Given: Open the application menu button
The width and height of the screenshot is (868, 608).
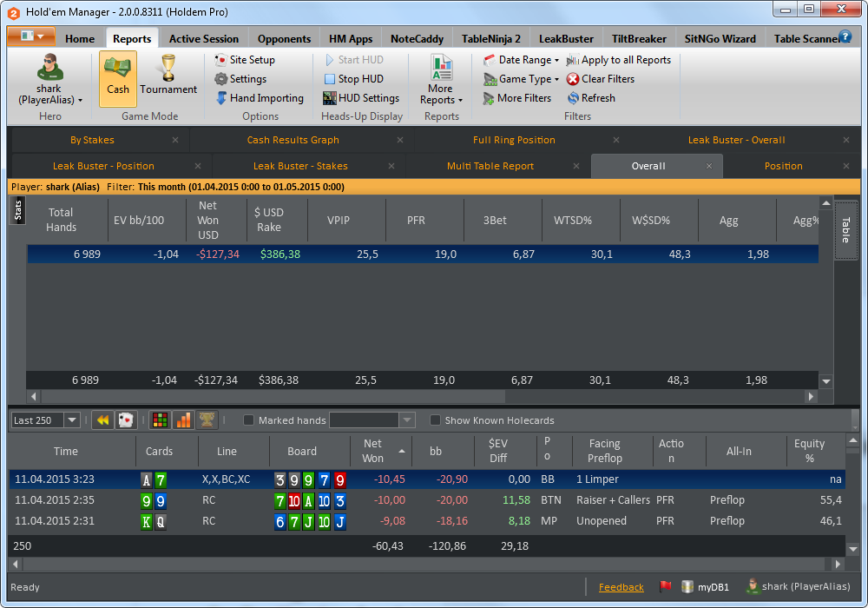Looking at the screenshot, I should 31,36.
